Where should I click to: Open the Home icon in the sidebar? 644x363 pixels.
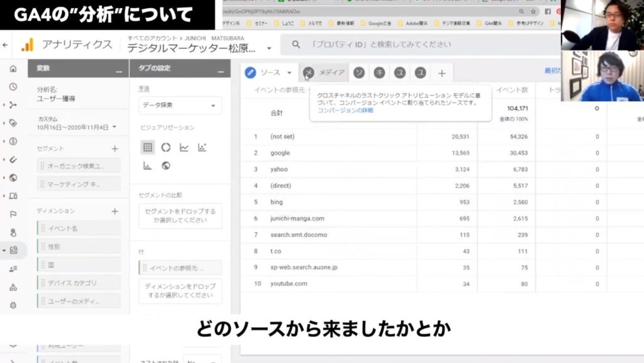click(x=13, y=69)
